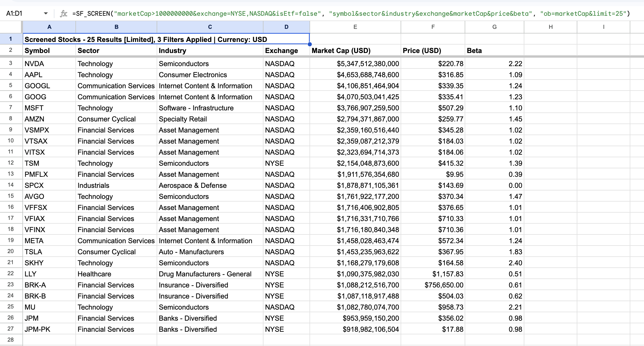The width and height of the screenshot is (644, 346).
Task: Click the Exchange header cell
Action: (286, 50)
